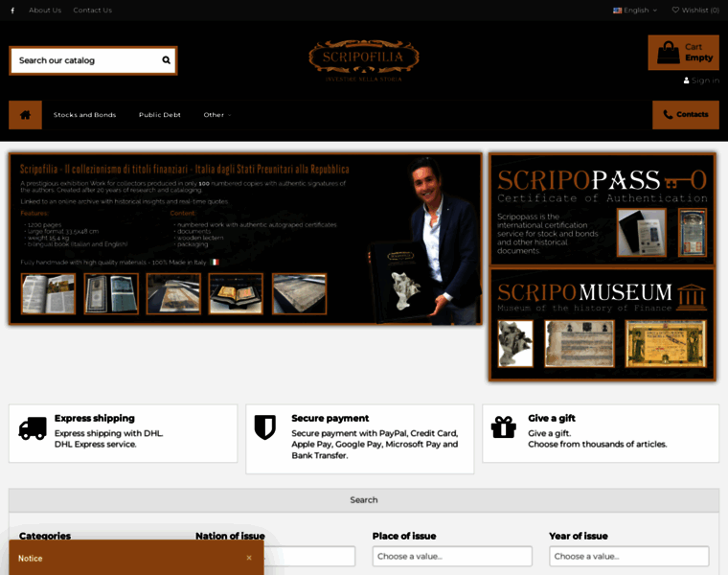Open the book on lectern thumbnail
The height and width of the screenshot is (575, 728).
tap(236, 294)
